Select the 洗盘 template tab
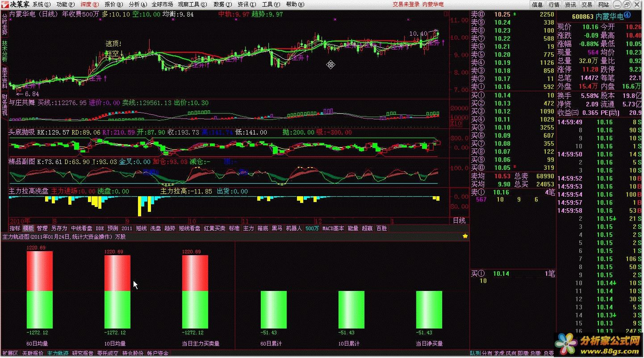644x358 pixels. point(155,228)
